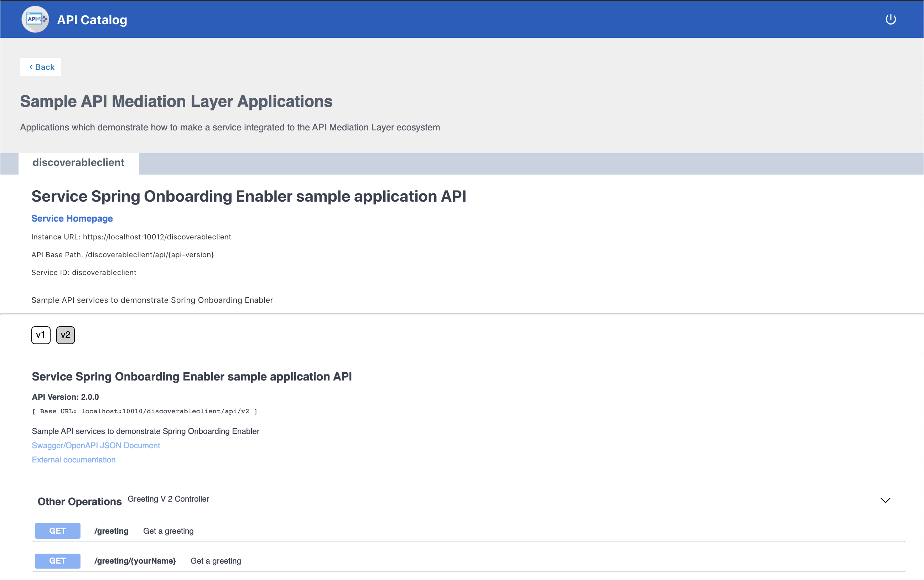This screenshot has width=924, height=580.
Task: Click the second GET method badge
Action: pos(58,561)
